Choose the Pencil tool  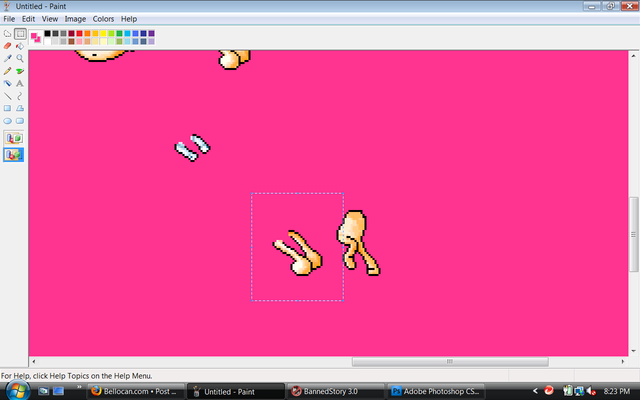coord(7,71)
